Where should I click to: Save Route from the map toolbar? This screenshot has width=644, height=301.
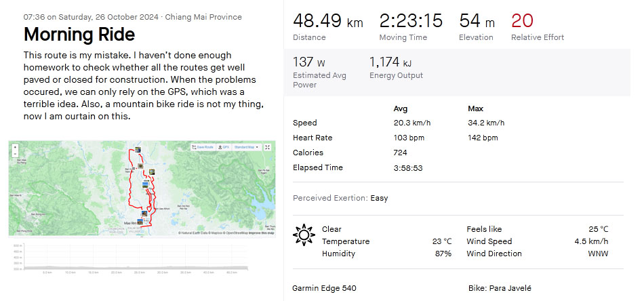[x=203, y=147]
